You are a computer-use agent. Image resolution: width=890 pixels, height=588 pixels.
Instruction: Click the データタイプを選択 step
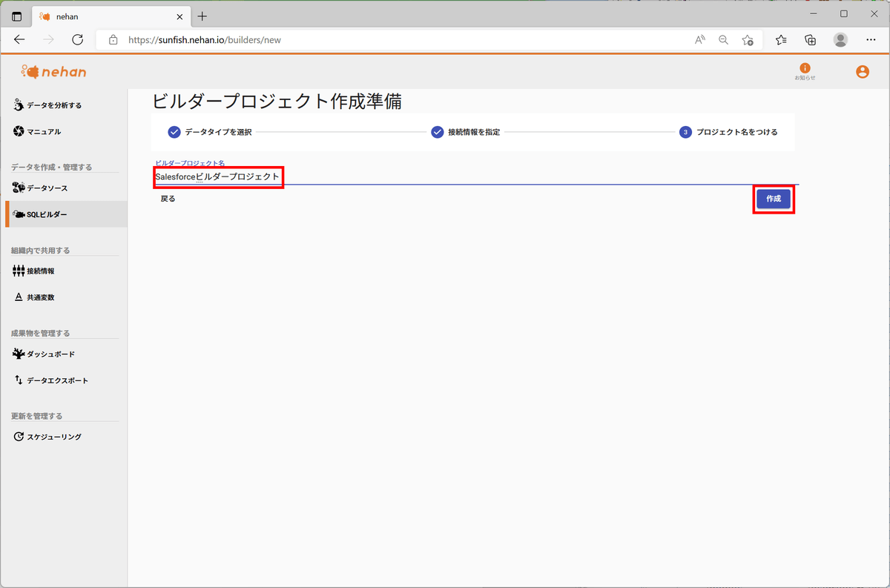[x=210, y=132]
